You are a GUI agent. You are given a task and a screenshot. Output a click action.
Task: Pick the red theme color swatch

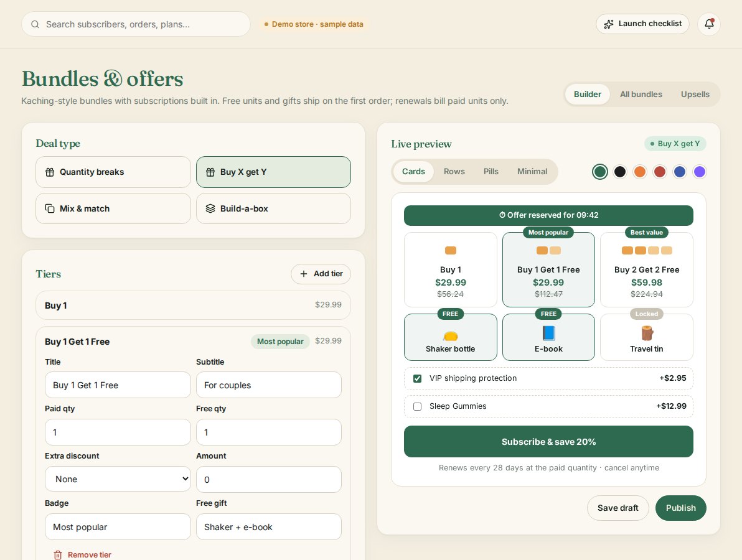tap(660, 172)
